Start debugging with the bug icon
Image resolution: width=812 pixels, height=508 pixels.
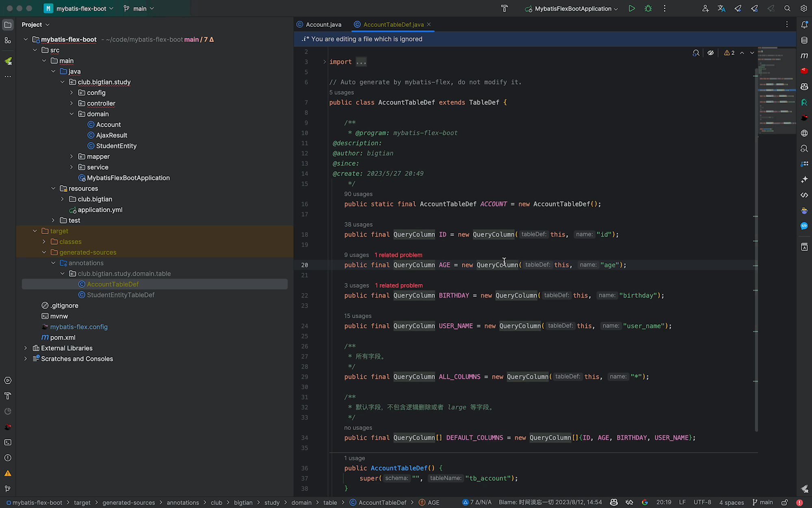(648, 9)
